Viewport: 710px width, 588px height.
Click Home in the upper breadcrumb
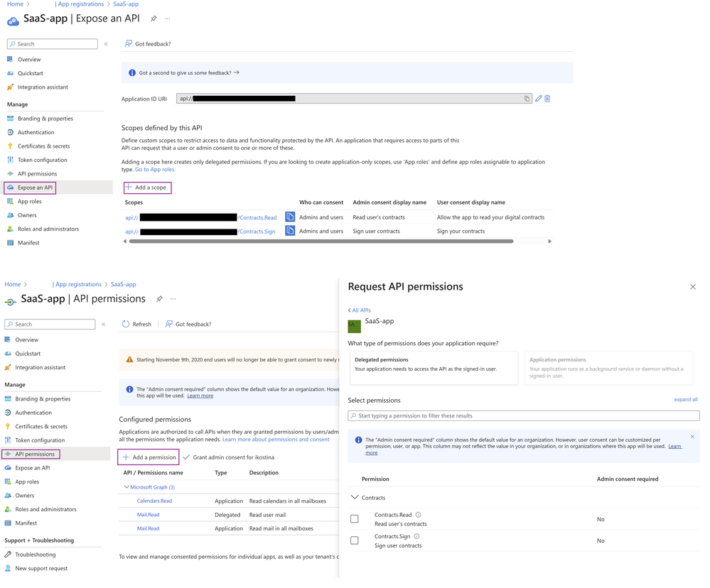[15, 4]
